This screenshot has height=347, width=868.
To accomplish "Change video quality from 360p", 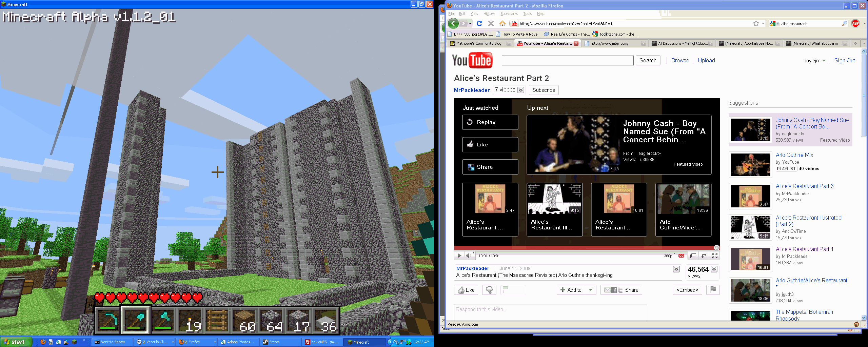I will (x=669, y=256).
